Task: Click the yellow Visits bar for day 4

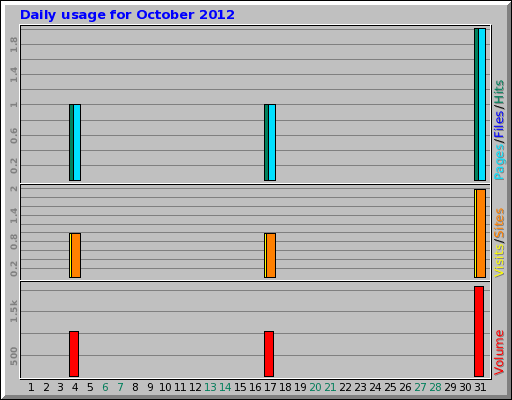Action: click(71, 255)
